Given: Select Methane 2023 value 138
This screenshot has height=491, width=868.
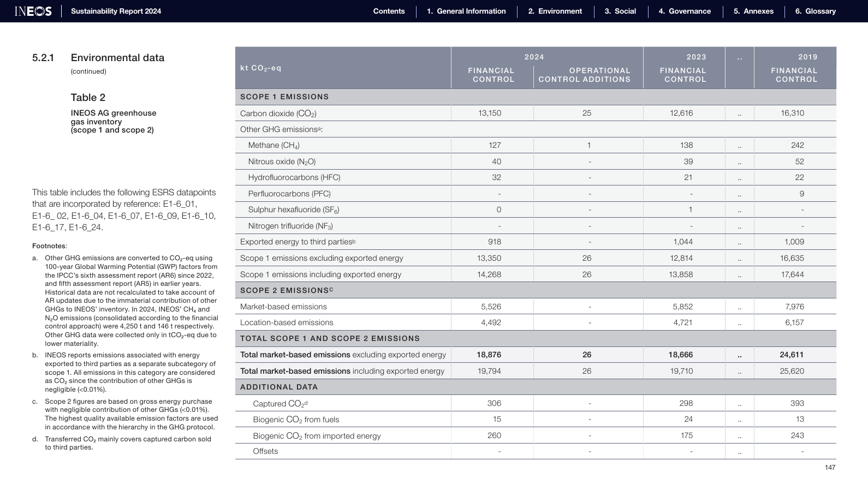Looking at the screenshot, I should (686, 145).
